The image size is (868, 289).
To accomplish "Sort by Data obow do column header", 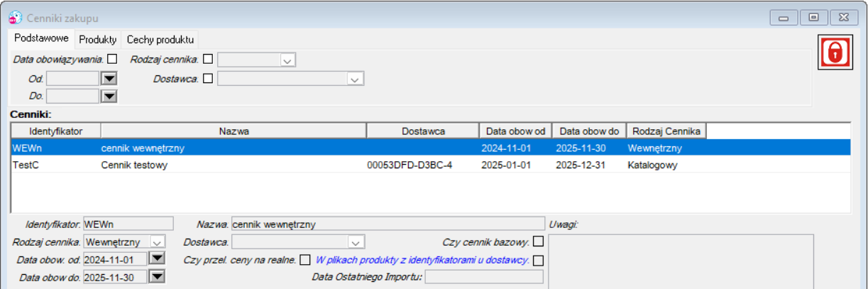I will [589, 131].
